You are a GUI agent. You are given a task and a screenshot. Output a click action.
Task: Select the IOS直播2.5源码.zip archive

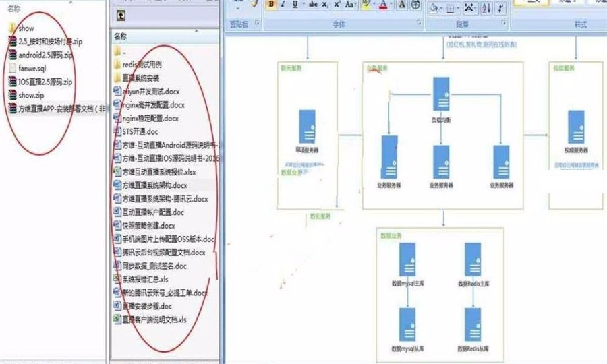pyautogui.click(x=40, y=82)
